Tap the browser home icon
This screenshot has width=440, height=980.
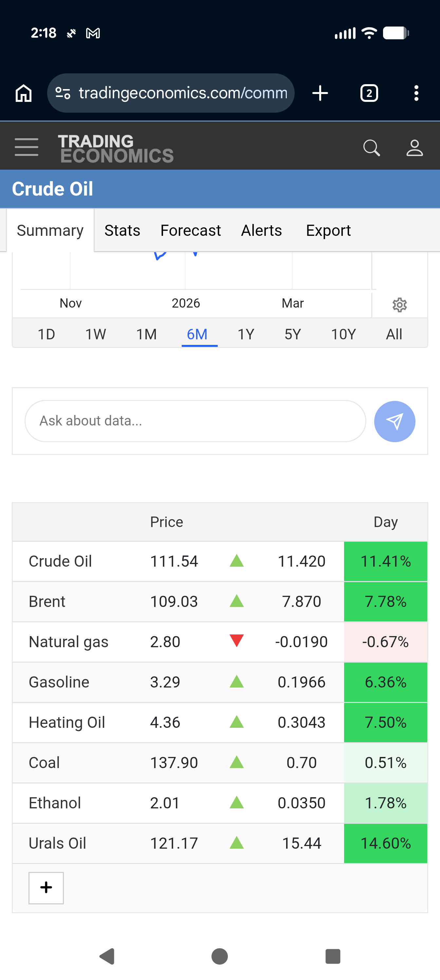[24, 93]
